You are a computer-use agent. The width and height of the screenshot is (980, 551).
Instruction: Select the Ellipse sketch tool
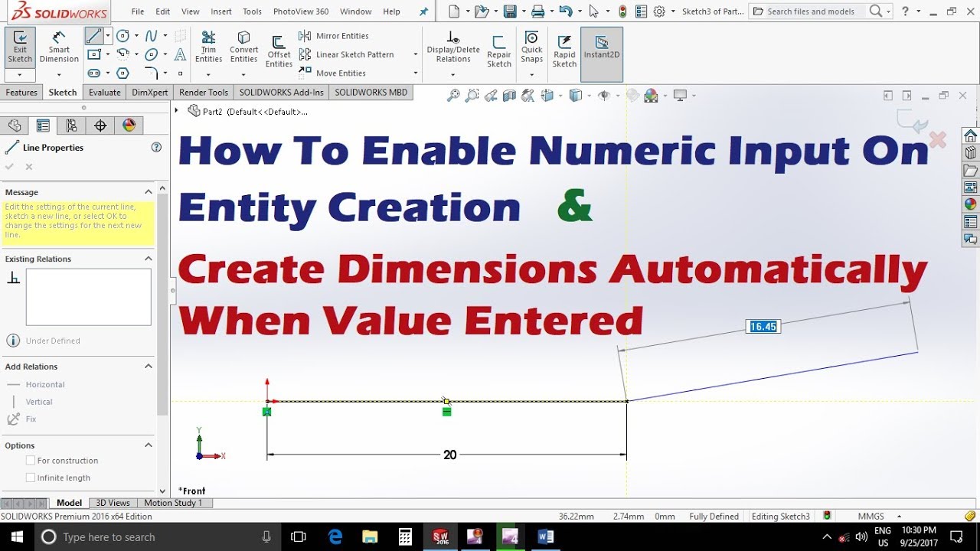click(x=151, y=54)
